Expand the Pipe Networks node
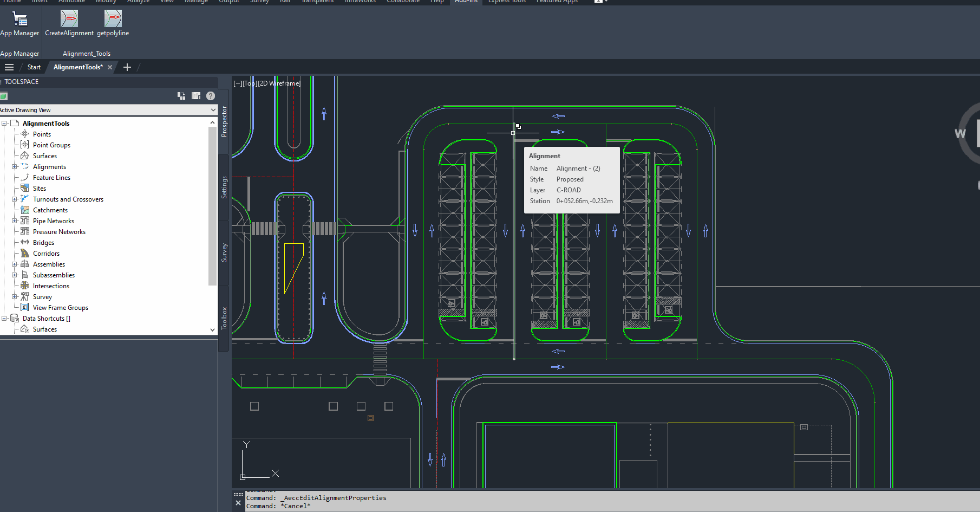This screenshot has width=980, height=512. coord(15,221)
